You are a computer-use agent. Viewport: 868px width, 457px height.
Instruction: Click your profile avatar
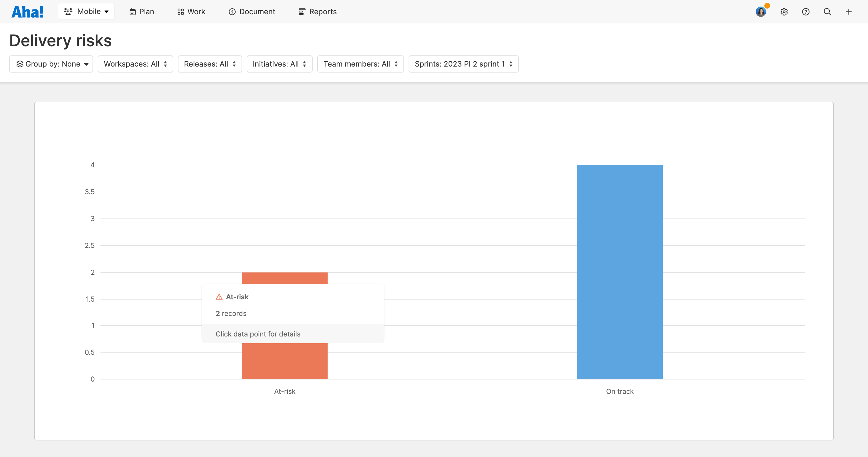(x=761, y=11)
